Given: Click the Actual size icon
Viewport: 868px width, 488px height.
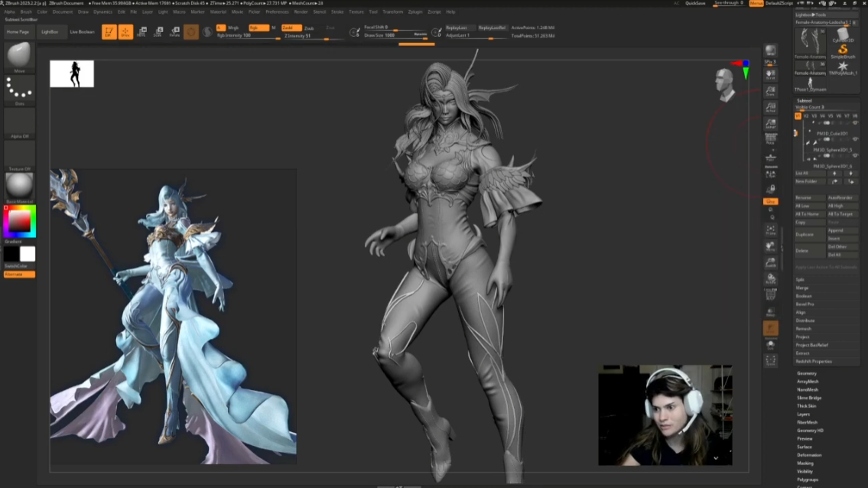Looking at the screenshot, I should point(771,107).
